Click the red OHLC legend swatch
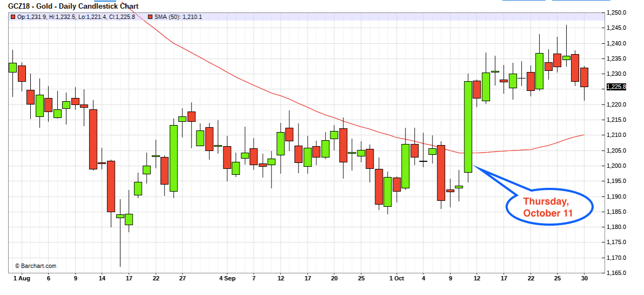Image resolution: width=644 pixels, height=295 pixels. tap(14, 17)
